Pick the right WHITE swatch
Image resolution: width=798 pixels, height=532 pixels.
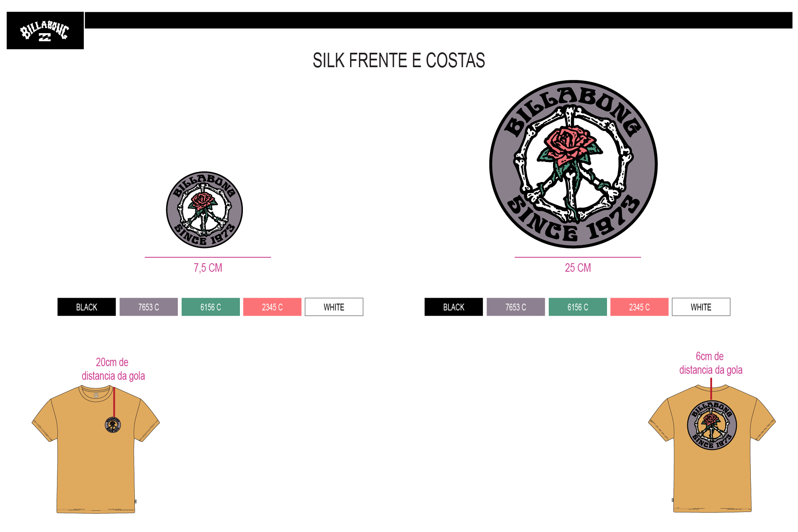pos(701,307)
